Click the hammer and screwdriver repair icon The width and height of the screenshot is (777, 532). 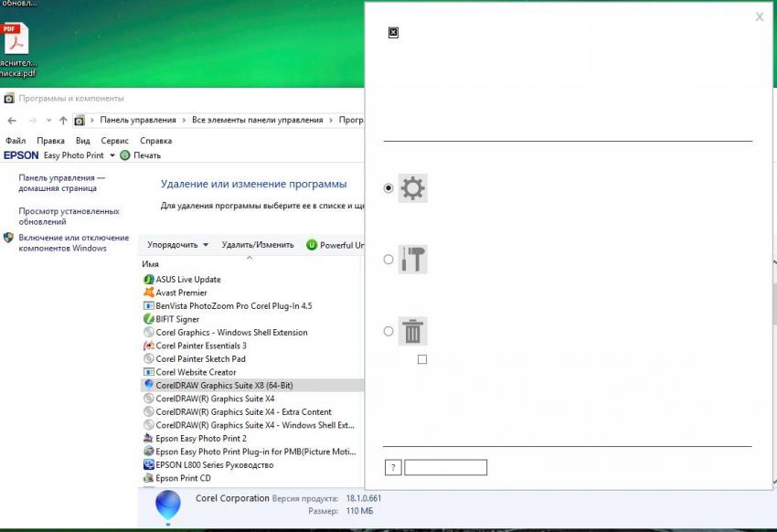click(413, 260)
